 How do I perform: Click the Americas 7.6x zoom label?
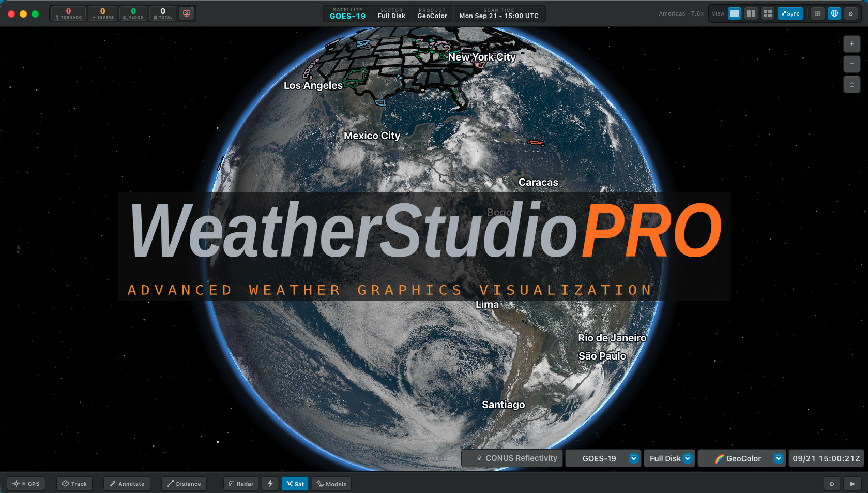681,13
